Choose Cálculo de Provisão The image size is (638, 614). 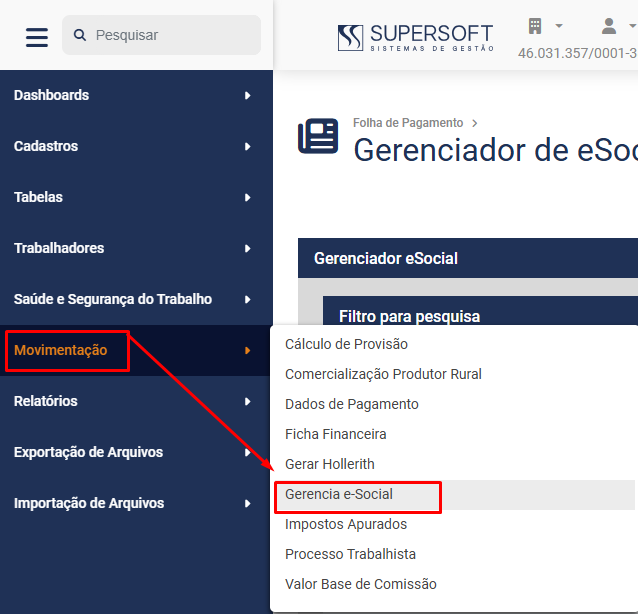(452, 344)
